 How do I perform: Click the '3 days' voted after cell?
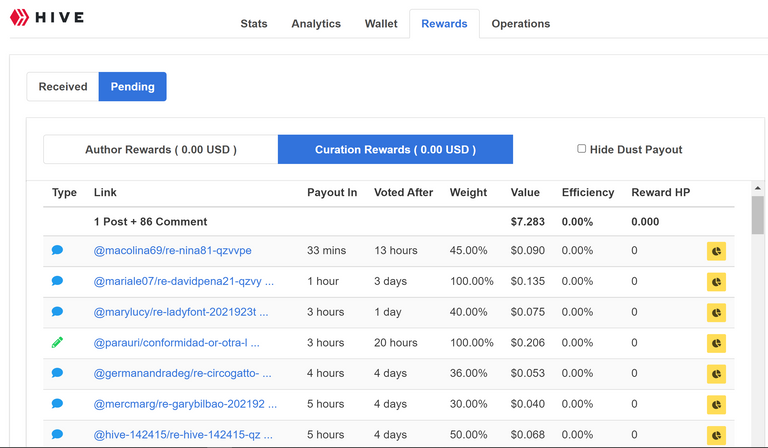pyautogui.click(x=390, y=282)
